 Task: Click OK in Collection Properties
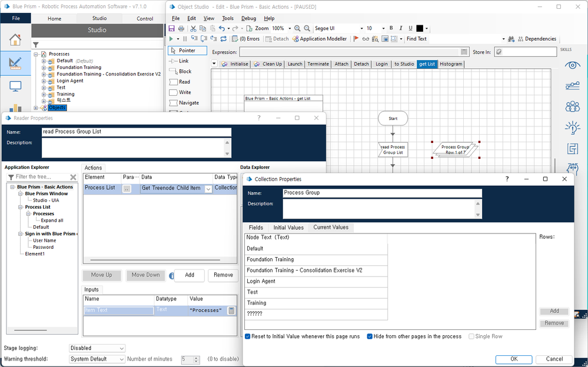pos(513,359)
